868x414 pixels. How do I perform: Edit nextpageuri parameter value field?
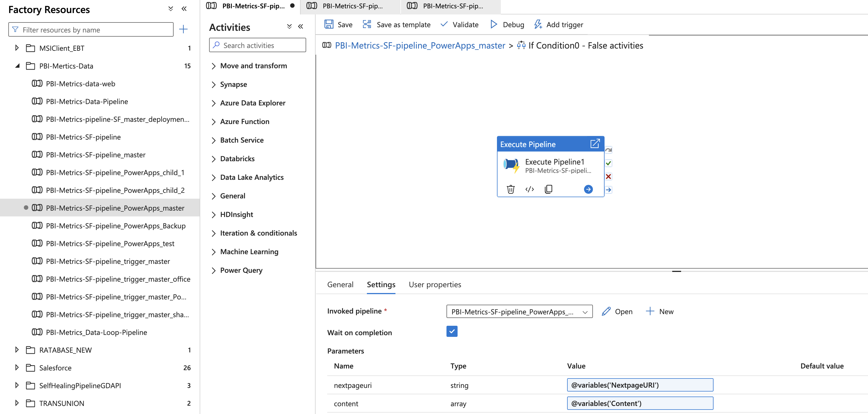tap(640, 385)
